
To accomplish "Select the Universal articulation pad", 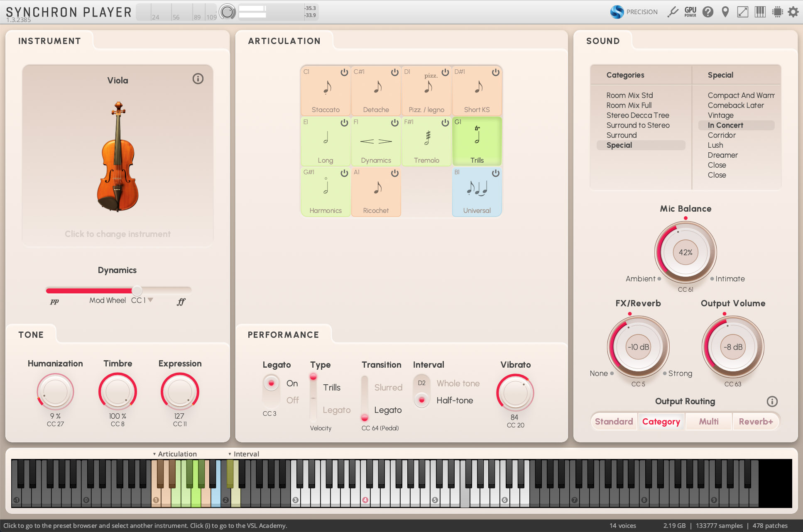I will 477,191.
